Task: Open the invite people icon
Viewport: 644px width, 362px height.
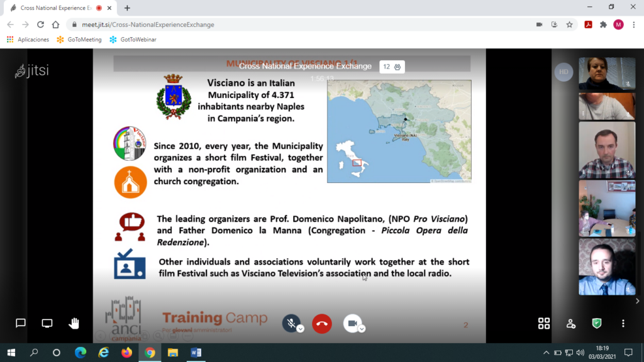Action: click(570, 323)
